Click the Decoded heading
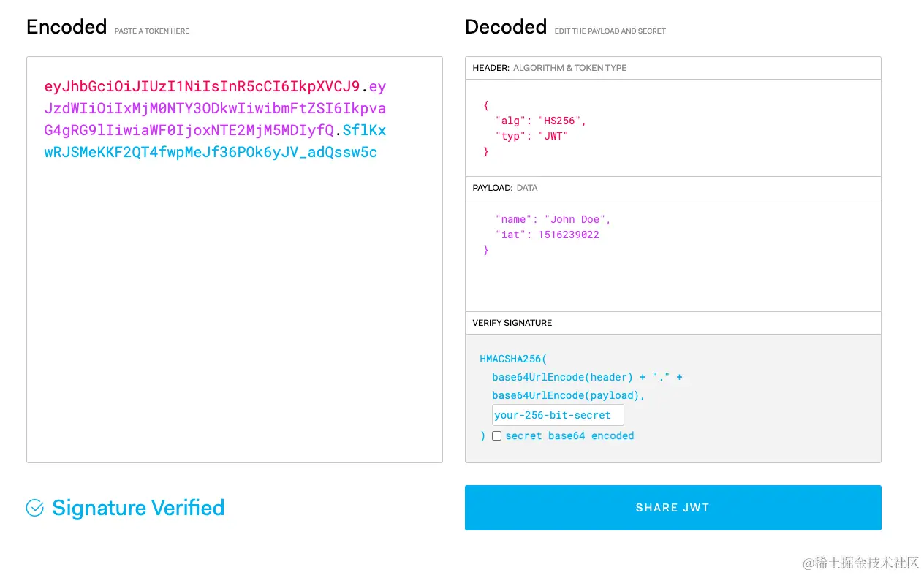Screen dimensions: 924x575 coord(506,27)
